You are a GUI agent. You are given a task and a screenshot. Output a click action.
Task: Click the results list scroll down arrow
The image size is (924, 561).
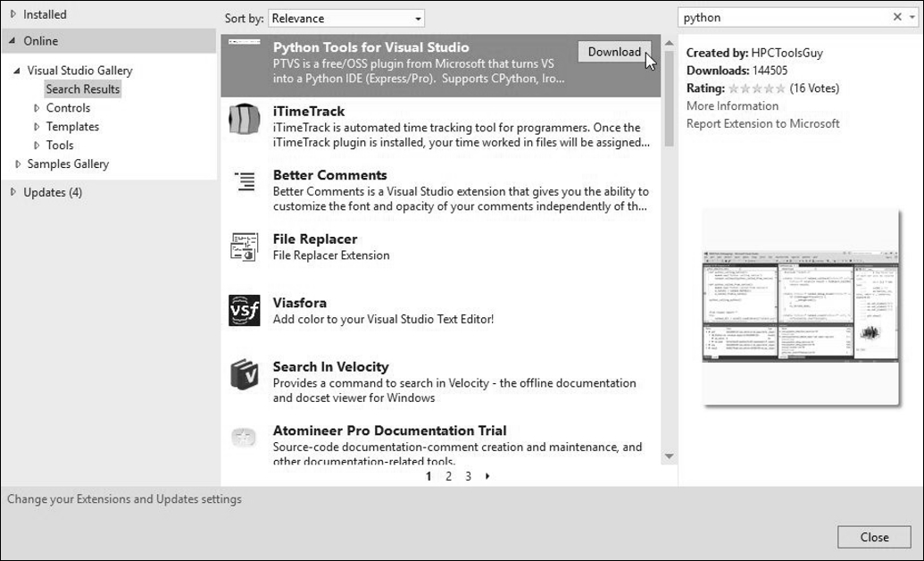coord(669,456)
